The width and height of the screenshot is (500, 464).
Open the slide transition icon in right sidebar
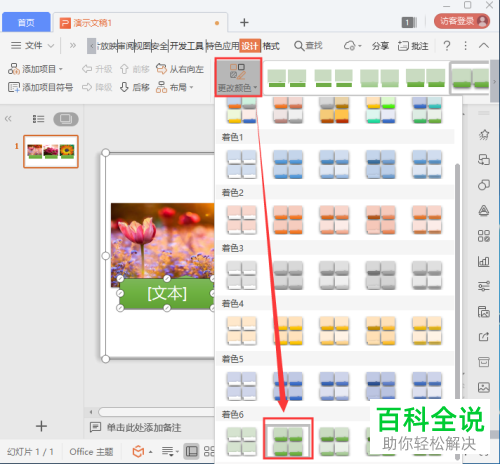pos(484,160)
